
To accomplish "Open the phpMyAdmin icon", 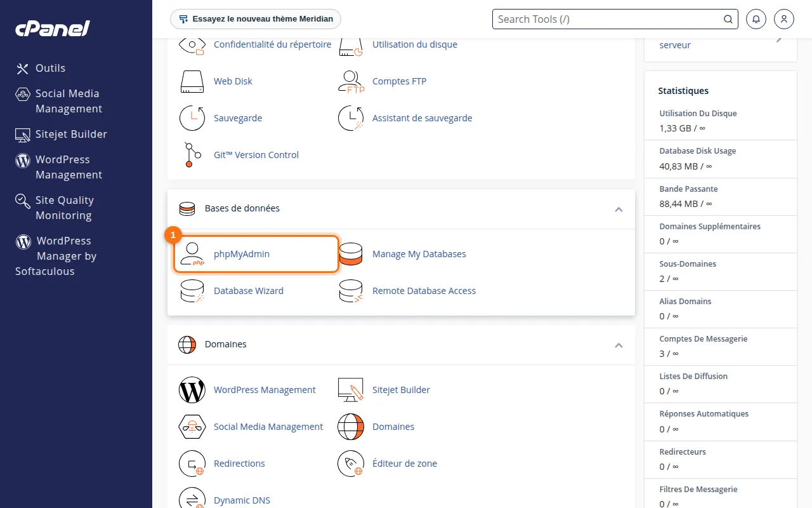I will (192, 254).
